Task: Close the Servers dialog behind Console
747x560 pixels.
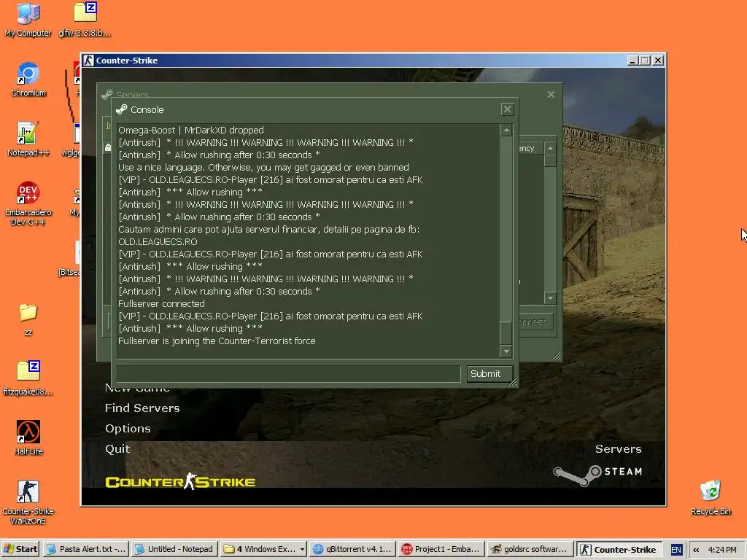Action: pyautogui.click(x=551, y=94)
